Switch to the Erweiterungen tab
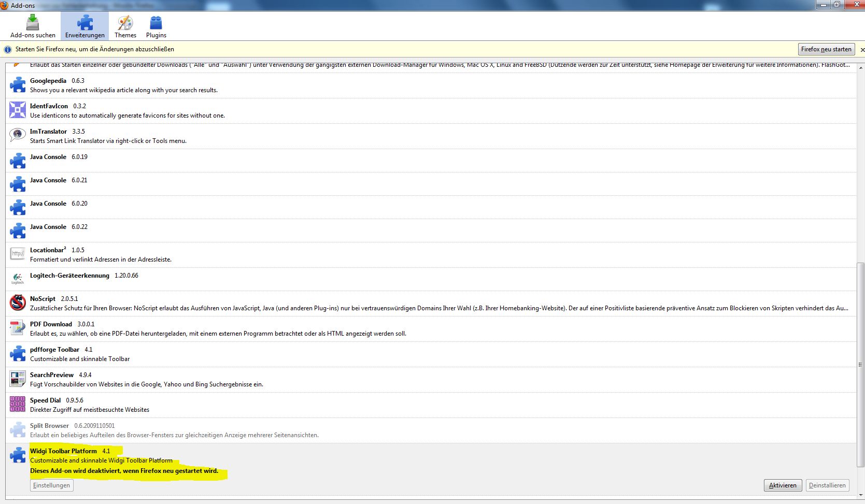 [x=85, y=26]
